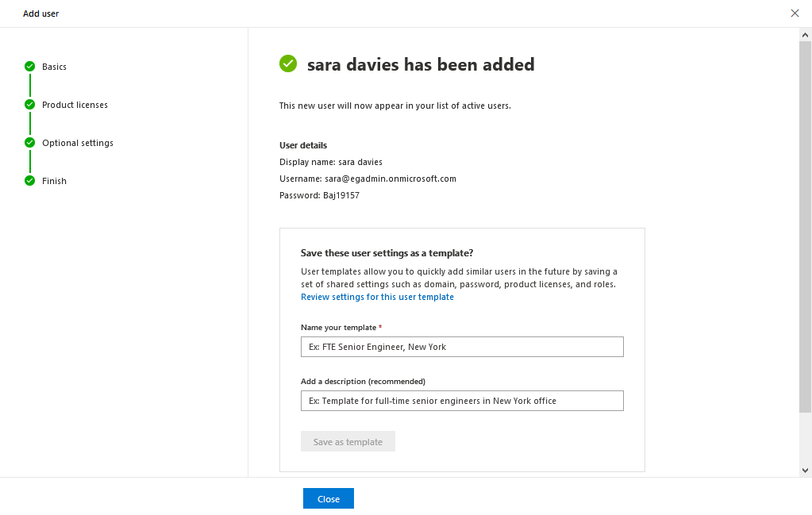
Task: Click the 'sara davies has been added' heading
Action: point(421,64)
